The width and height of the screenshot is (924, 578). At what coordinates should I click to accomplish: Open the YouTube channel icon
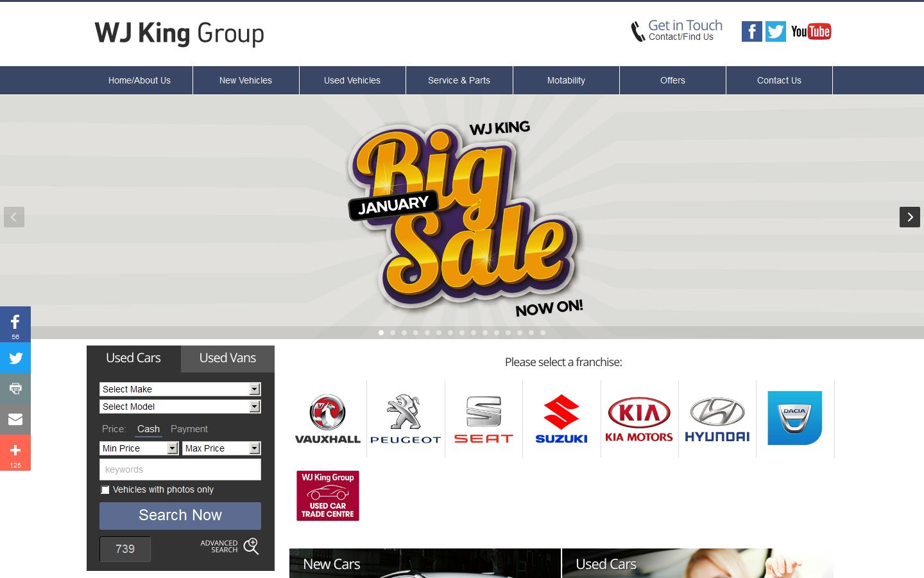811,31
